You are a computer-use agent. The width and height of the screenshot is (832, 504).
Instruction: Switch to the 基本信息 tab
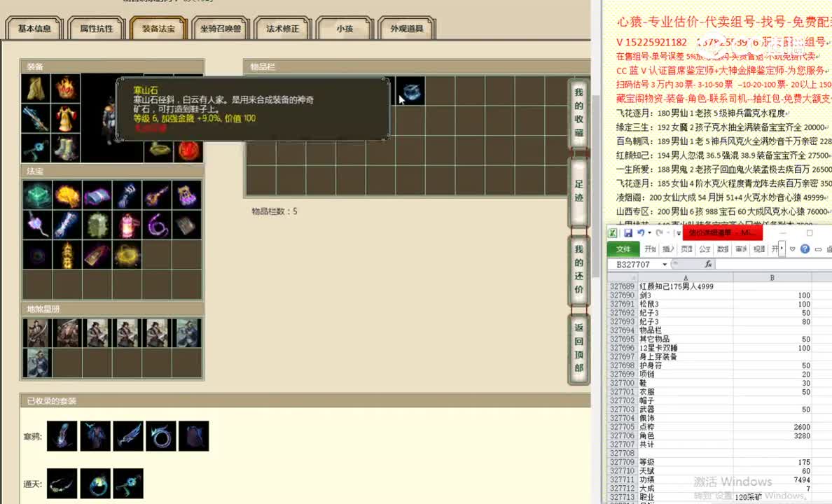point(33,29)
